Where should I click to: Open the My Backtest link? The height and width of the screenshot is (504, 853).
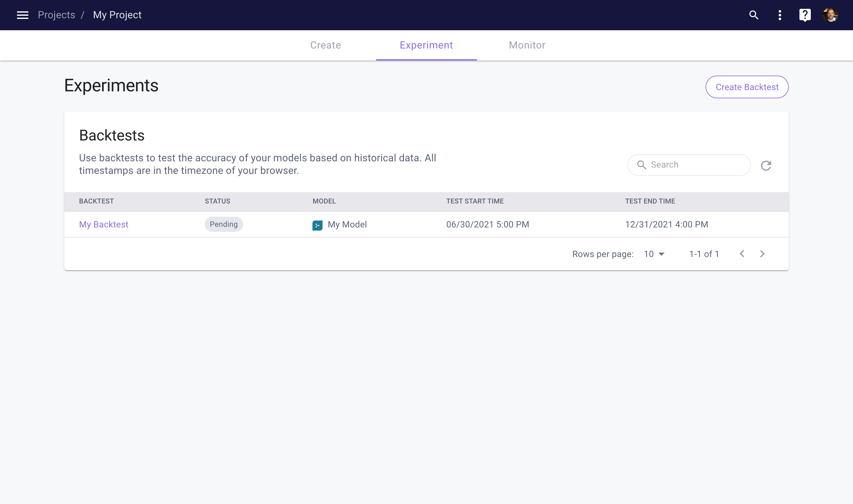tap(104, 225)
